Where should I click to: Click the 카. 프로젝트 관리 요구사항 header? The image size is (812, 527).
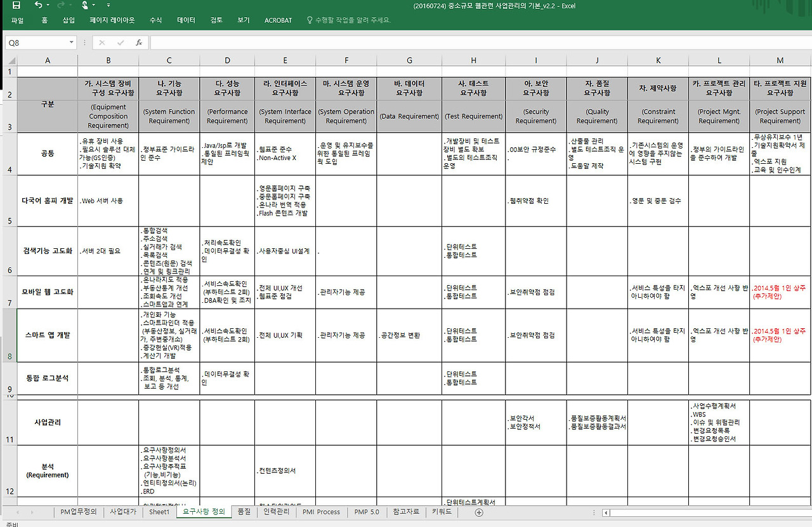click(719, 88)
